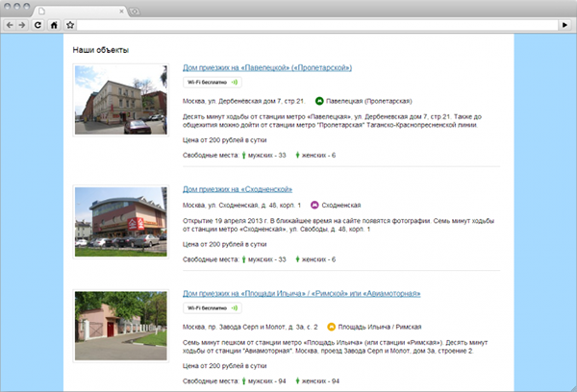Screen dimensions: 577x392
Task: Click the male icon beside мужских - 33 in Павелецкой listing
Action: [243, 156]
